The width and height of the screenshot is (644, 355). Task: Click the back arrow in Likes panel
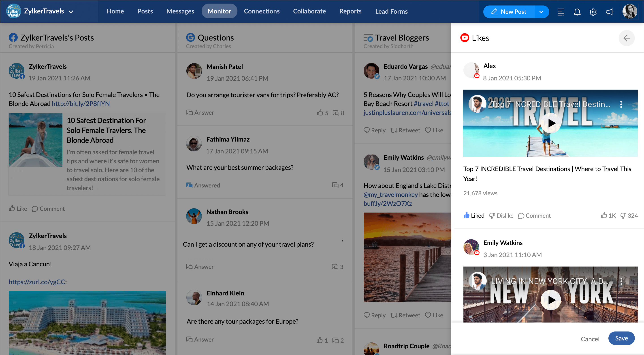tap(627, 38)
